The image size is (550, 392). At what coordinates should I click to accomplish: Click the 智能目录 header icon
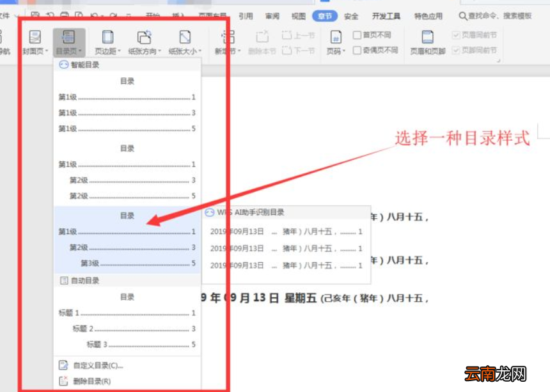point(63,65)
